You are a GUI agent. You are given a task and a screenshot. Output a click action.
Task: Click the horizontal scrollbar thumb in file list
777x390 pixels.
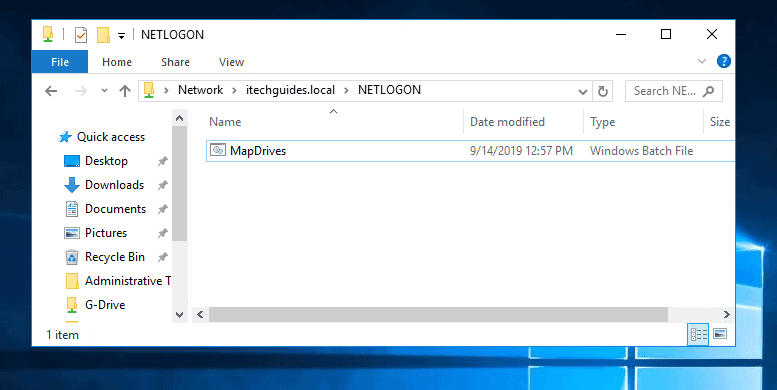[x=438, y=314]
